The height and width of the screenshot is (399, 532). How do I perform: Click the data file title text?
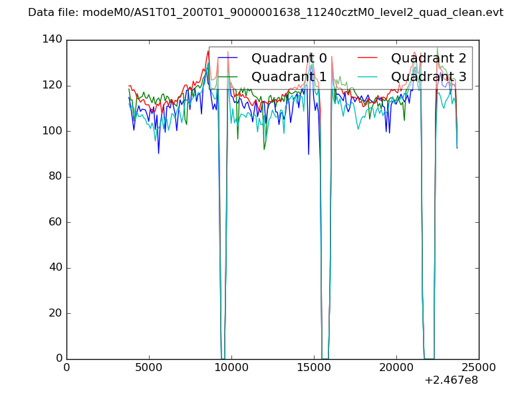[265, 13]
